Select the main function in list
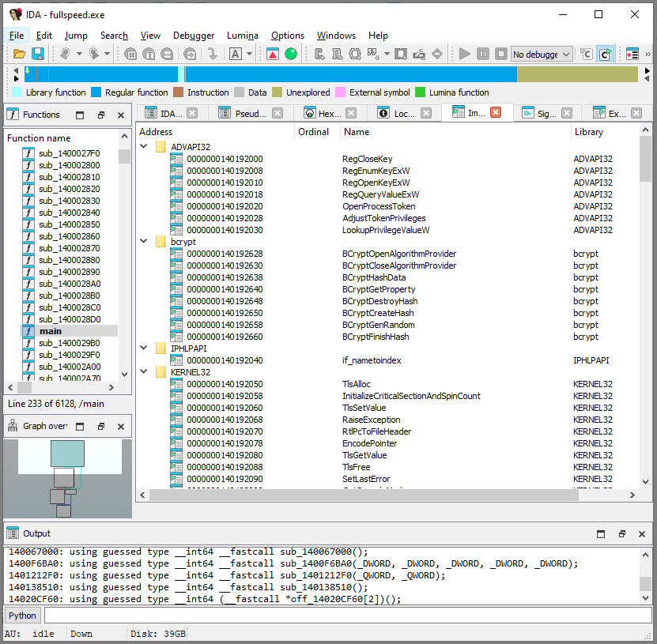Viewport: 657px width, 644px height. pyautogui.click(x=51, y=331)
